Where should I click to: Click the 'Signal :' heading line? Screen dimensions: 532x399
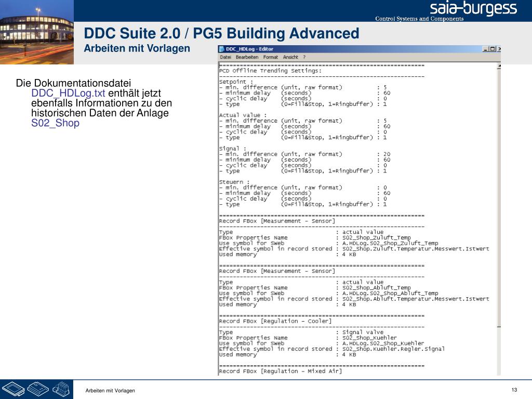tap(233, 149)
